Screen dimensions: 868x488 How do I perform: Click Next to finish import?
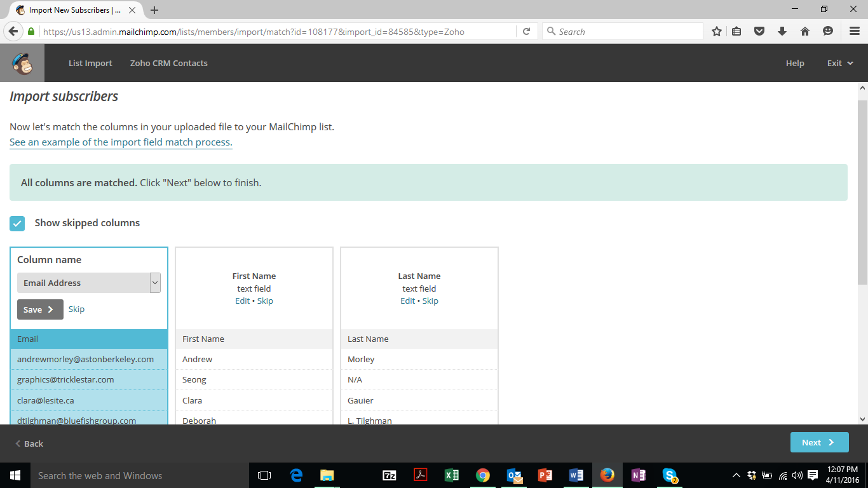819,443
